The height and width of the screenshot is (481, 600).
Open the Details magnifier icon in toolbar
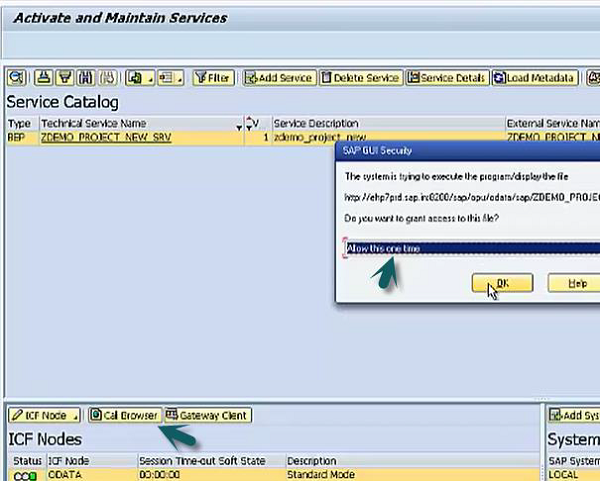(16, 78)
